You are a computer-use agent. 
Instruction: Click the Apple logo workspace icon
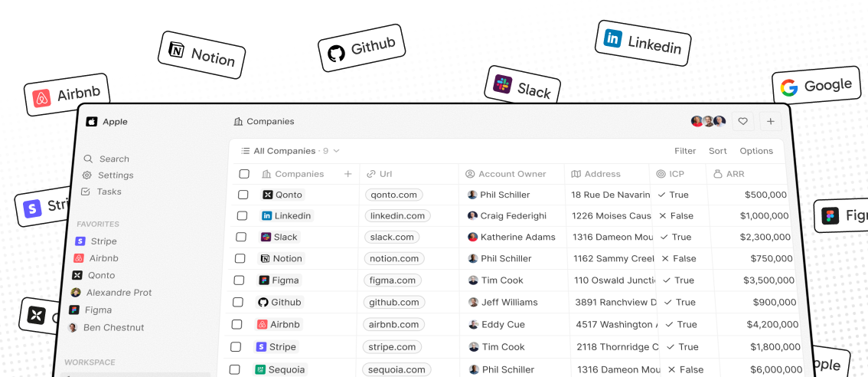click(x=92, y=122)
